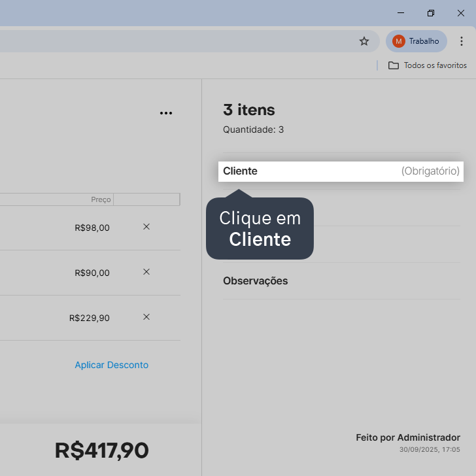Open the Todos os favoritos folder

click(x=427, y=65)
